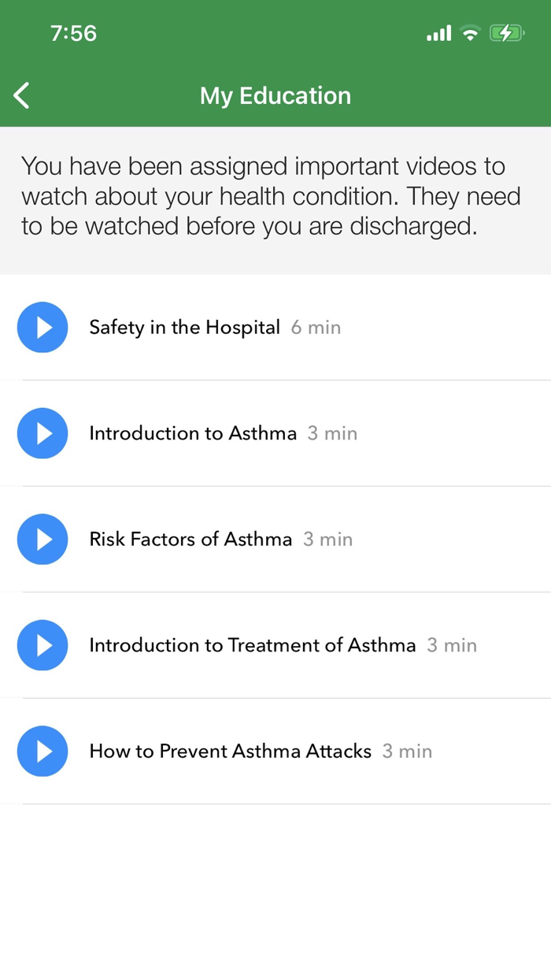Play the Introduction to Treatment of Asthma video
This screenshot has width=551, height=980.
(43, 645)
